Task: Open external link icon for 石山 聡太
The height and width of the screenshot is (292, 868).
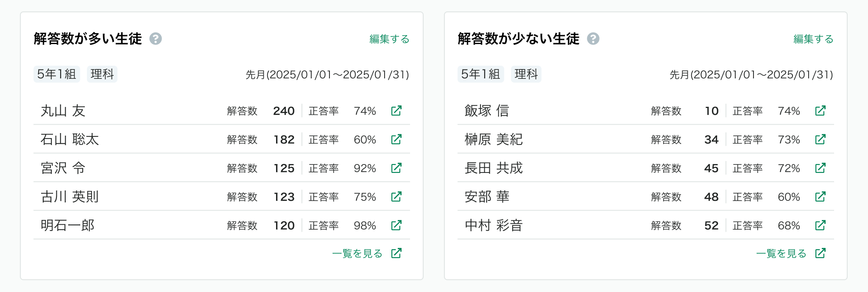Action: pyautogui.click(x=396, y=139)
